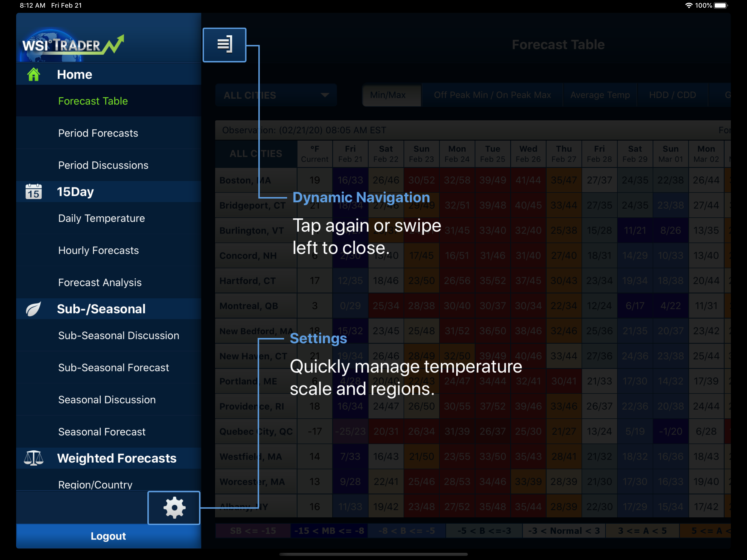The height and width of the screenshot is (560, 747).
Task: Open Hourly Forecasts page
Action: tap(109, 250)
